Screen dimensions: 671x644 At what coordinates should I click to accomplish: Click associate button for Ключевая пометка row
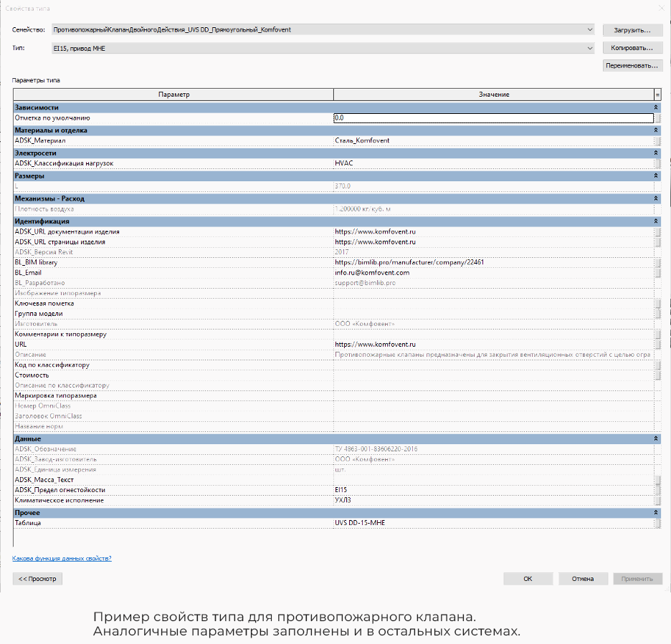coord(657,304)
